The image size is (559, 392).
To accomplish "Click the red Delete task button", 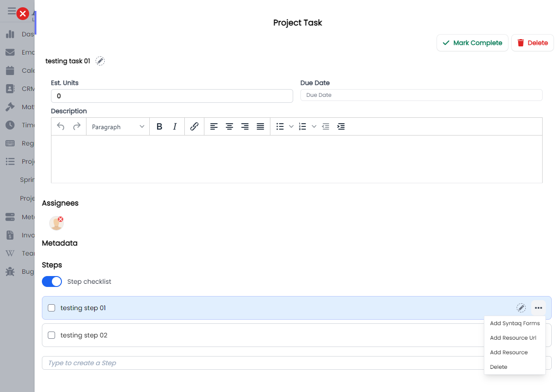I will click(x=532, y=43).
